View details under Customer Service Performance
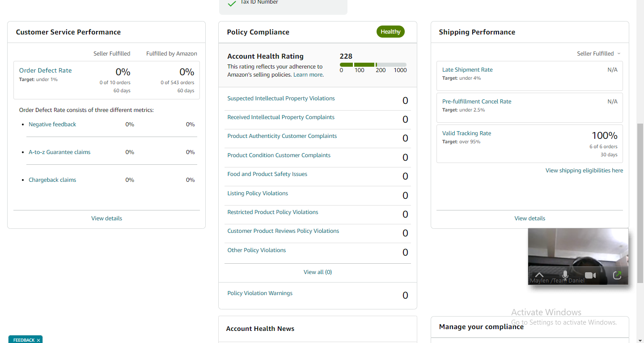This screenshot has width=644, height=343. [x=106, y=219]
